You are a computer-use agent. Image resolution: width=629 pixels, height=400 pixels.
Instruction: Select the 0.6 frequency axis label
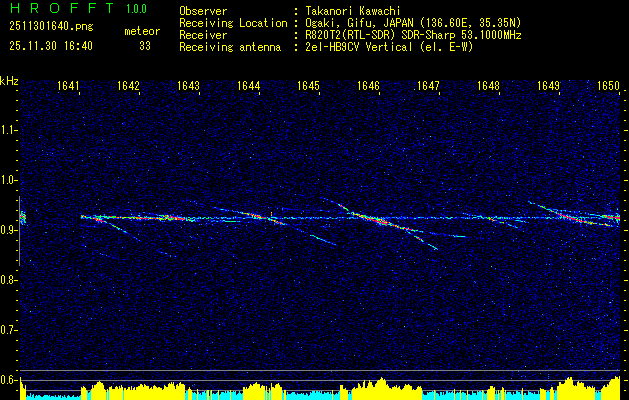click(9, 380)
